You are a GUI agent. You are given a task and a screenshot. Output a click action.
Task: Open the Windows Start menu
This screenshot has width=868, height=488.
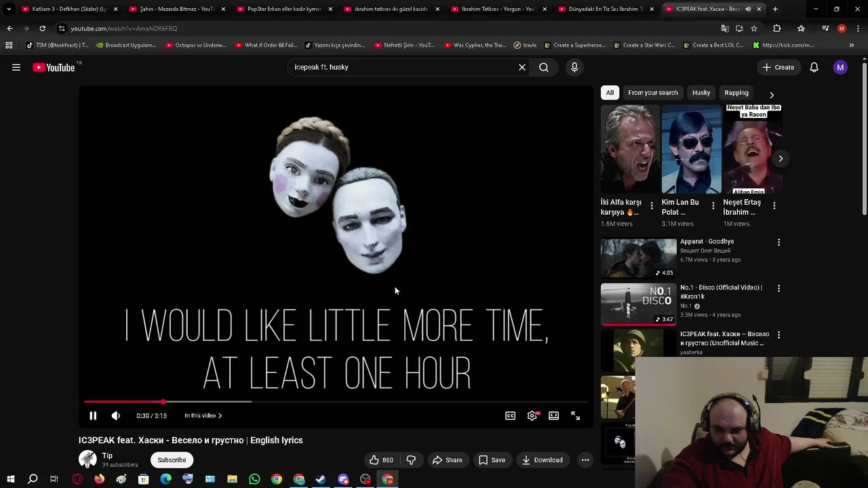[x=10, y=479]
